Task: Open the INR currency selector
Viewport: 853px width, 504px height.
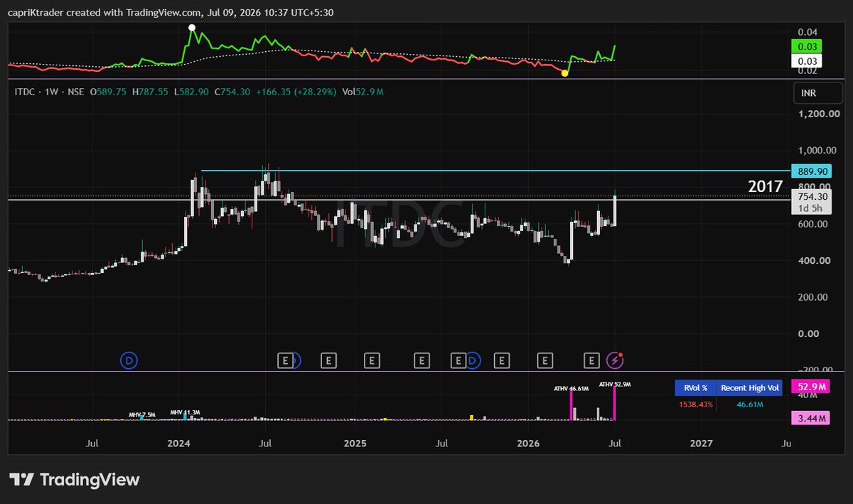Action: click(817, 93)
